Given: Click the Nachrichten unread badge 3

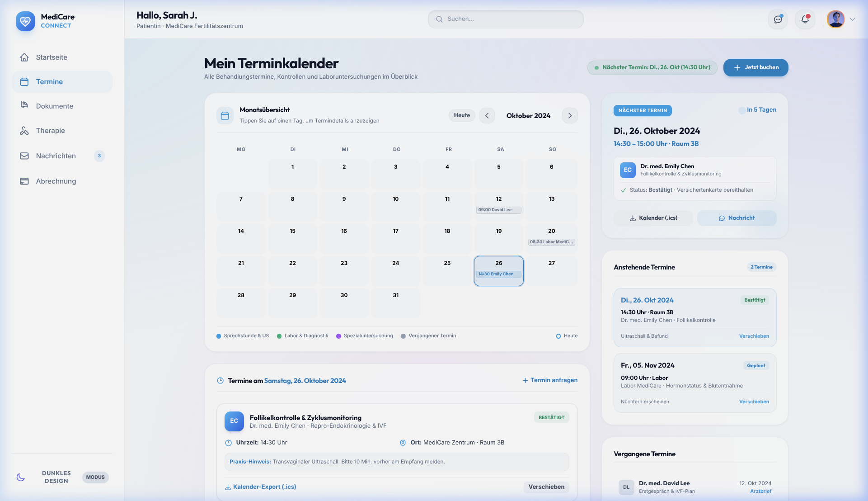Looking at the screenshot, I should (99, 156).
